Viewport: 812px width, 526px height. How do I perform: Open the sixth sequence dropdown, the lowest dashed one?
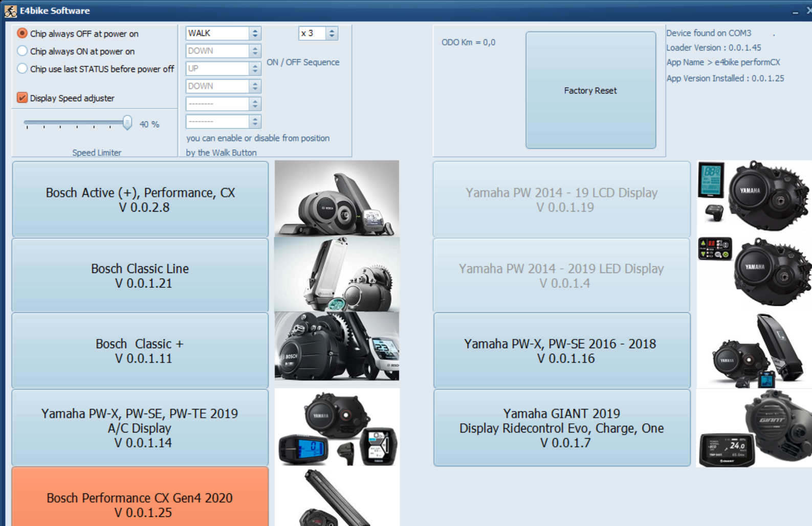[255, 122]
